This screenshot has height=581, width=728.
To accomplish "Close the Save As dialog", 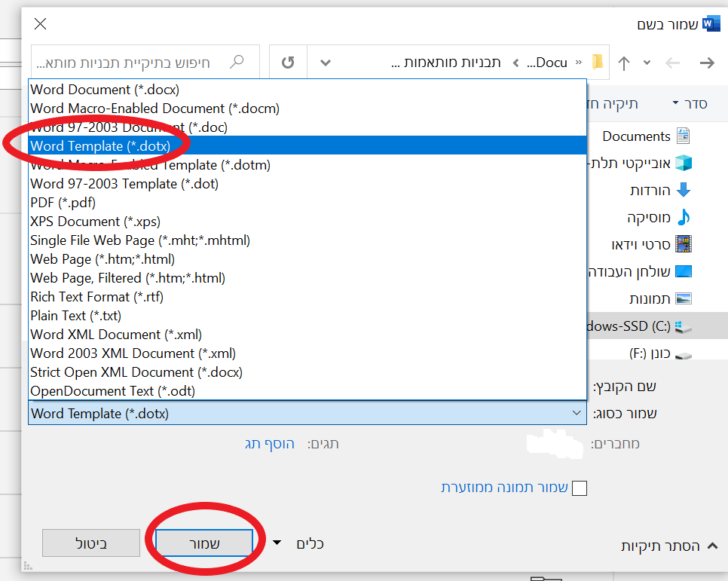I will click(41, 23).
